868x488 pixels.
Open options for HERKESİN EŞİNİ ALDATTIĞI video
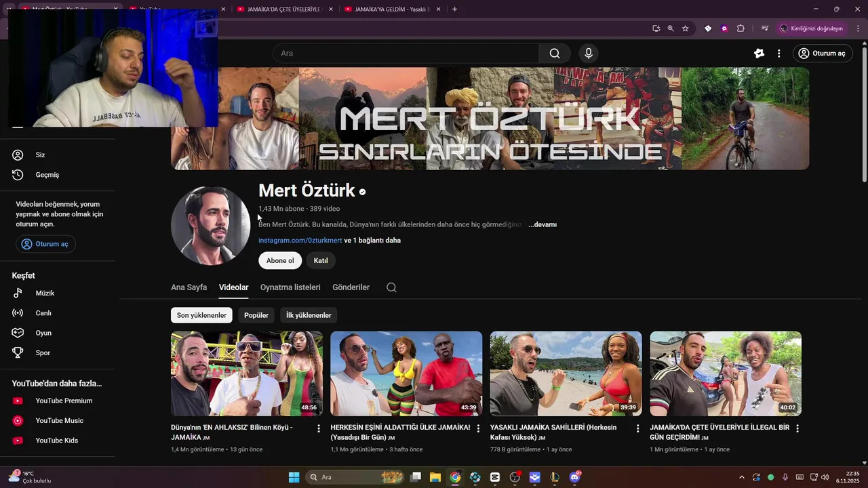point(478,428)
